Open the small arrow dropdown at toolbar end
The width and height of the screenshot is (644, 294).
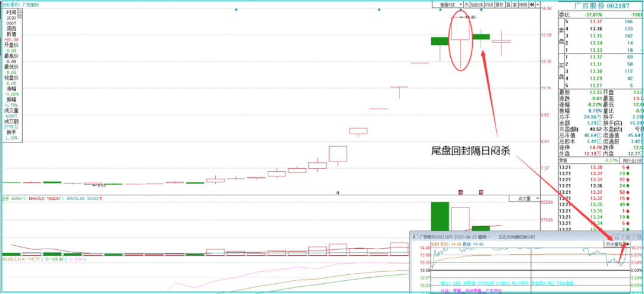pos(538,5)
